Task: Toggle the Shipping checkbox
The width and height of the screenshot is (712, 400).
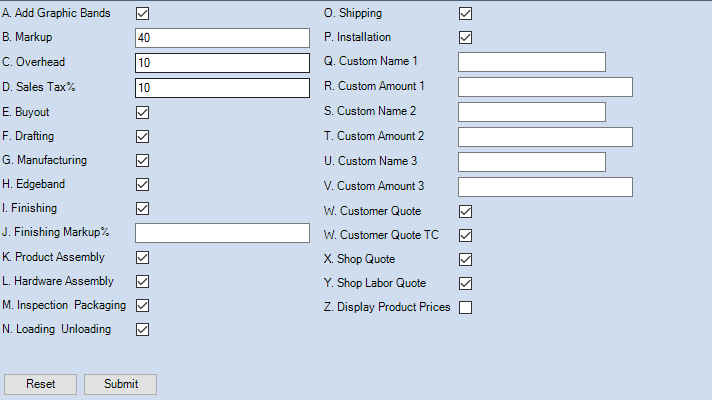Action: (465, 14)
